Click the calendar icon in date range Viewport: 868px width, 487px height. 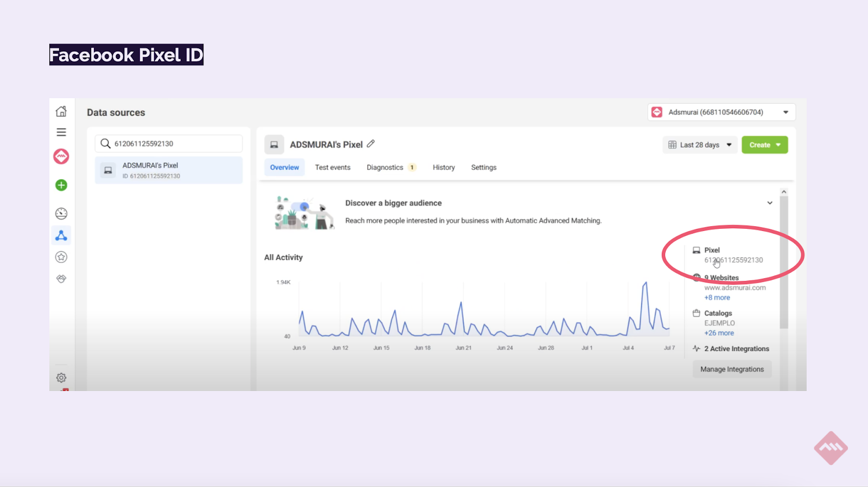(x=672, y=145)
